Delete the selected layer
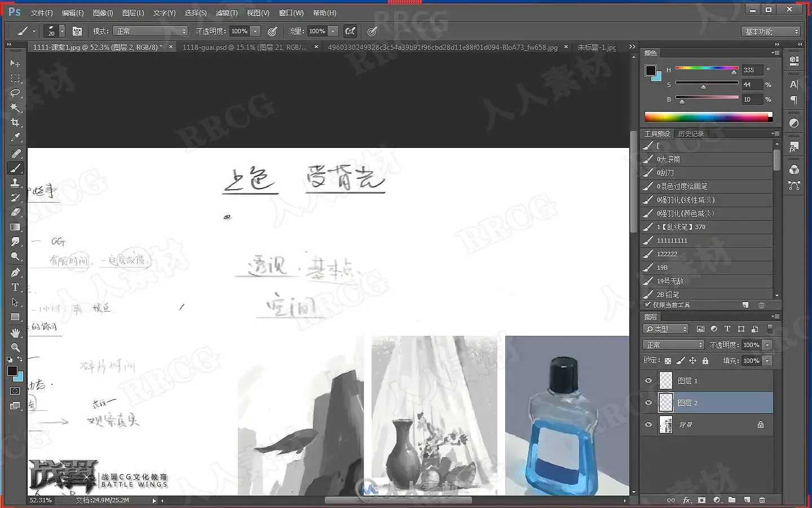 (x=762, y=500)
